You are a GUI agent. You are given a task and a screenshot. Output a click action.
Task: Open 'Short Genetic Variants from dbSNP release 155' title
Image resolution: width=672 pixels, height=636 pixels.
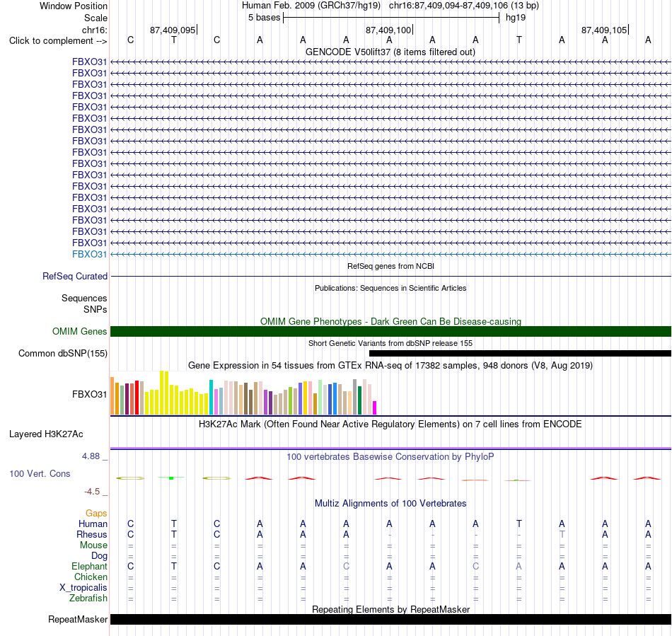pos(390,343)
